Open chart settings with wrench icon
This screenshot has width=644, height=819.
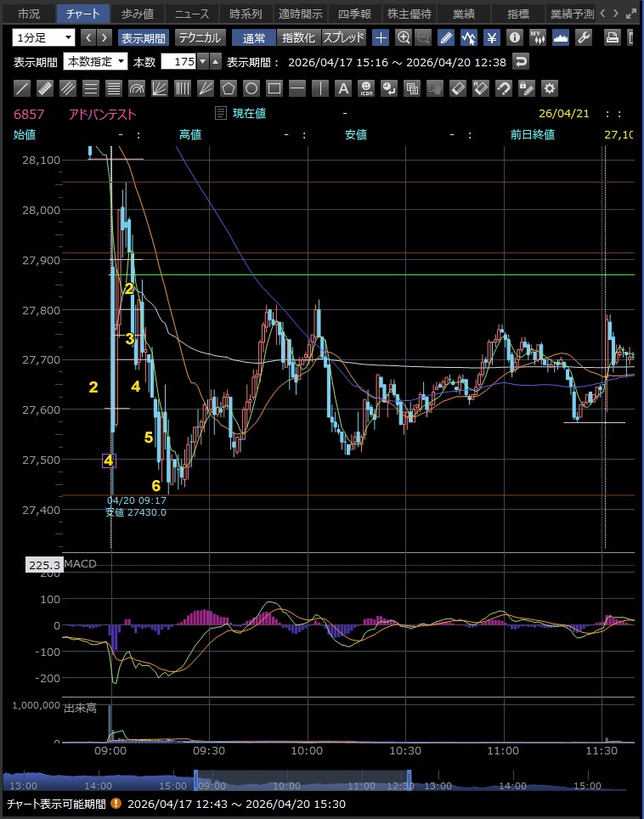584,37
